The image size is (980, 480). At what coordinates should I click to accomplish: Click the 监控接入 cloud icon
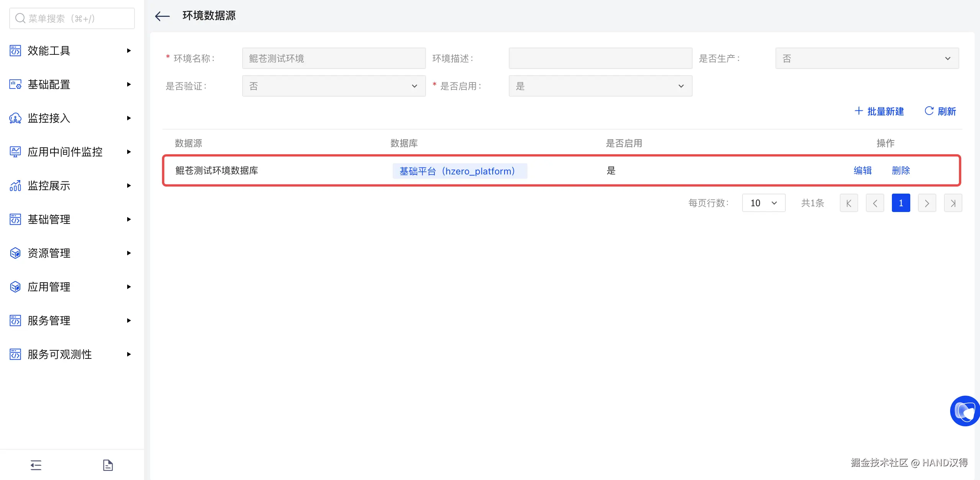[15, 118]
